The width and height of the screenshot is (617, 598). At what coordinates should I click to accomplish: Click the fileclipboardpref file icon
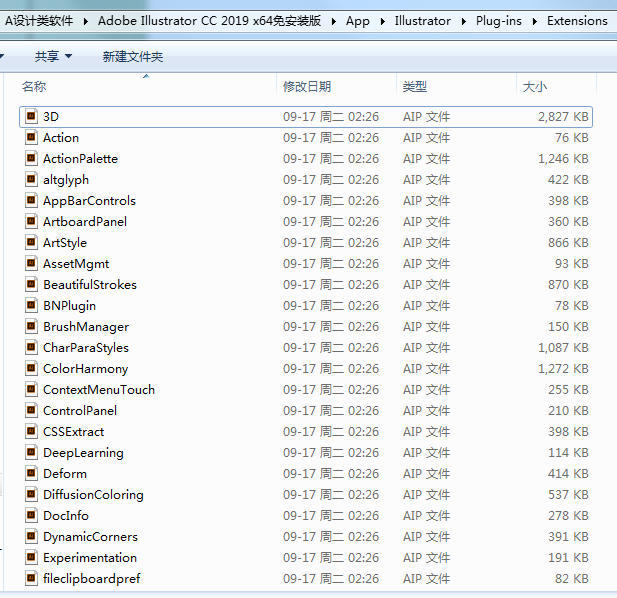(31, 578)
